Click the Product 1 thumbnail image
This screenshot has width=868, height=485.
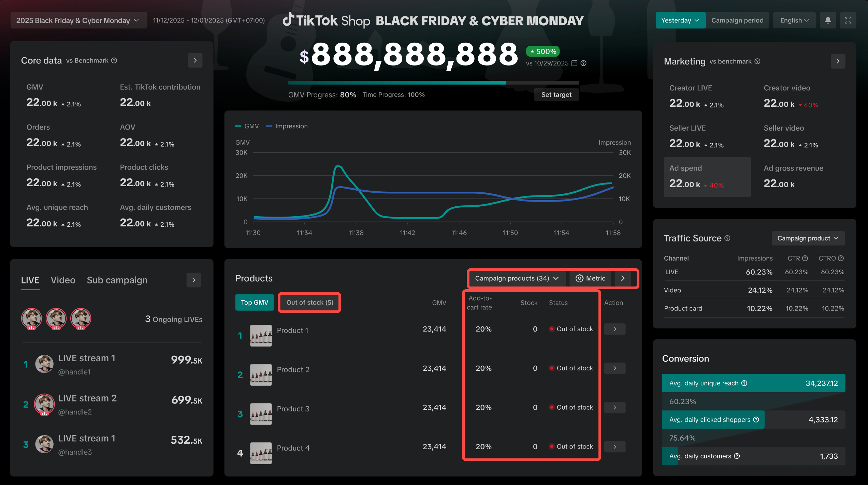(261, 336)
